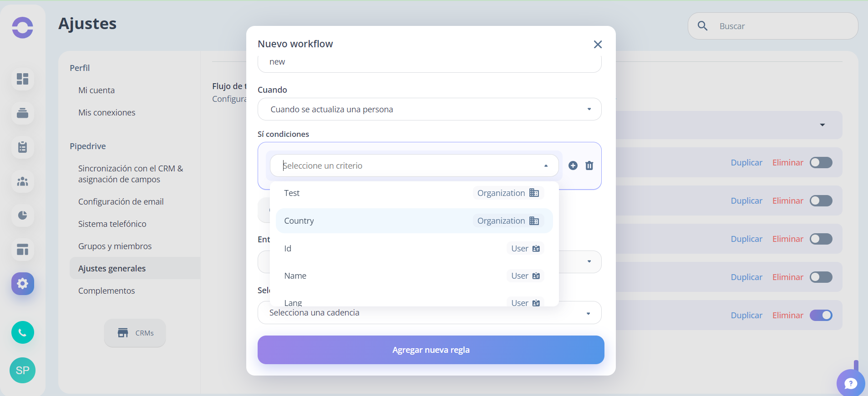
Task: Open Configuración de email settings
Action: point(121,201)
